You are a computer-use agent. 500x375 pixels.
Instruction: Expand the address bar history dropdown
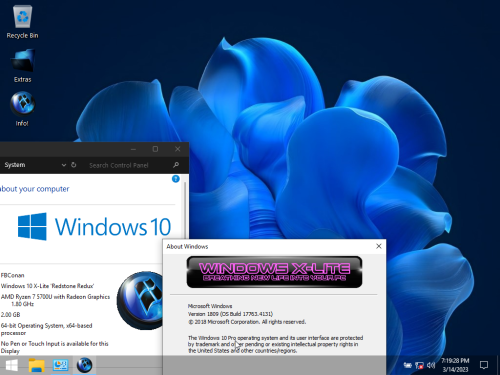coord(64,165)
